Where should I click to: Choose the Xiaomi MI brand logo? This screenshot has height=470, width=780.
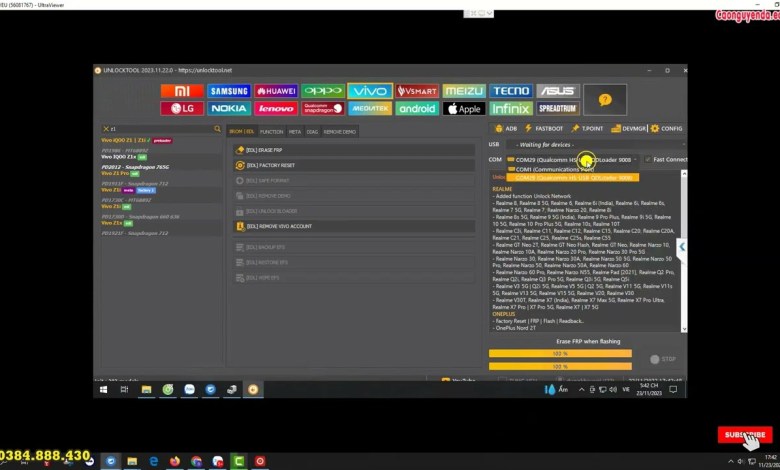pyautogui.click(x=181, y=91)
